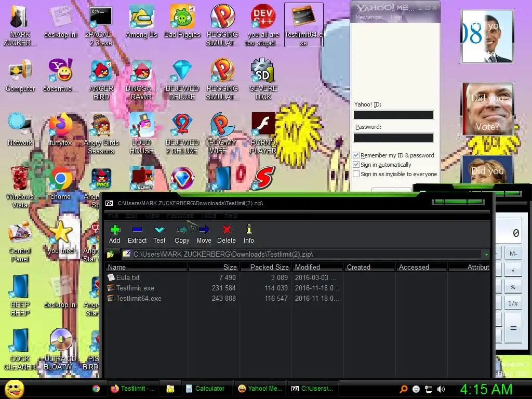Open Help menu in Yahoo Messenger window

[396, 17]
